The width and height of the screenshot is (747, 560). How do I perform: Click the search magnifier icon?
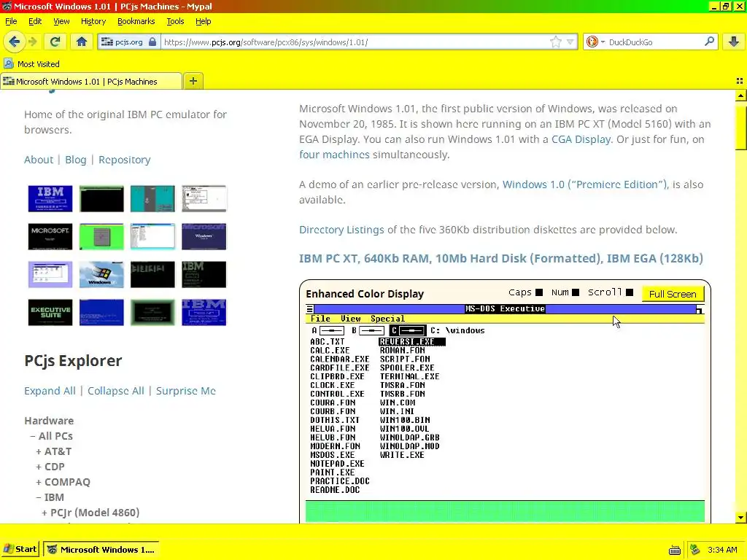(709, 42)
